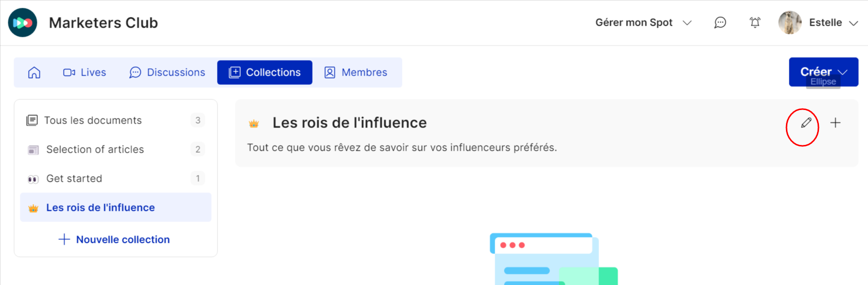Select Les rois de l'influence in sidebar
Viewport: 868px width, 285px height.
point(116,207)
